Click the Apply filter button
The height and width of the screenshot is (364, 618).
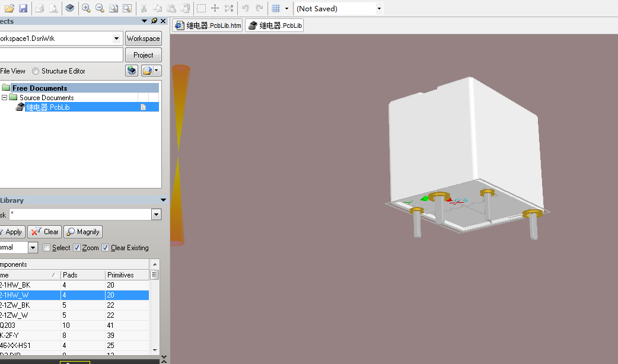coord(12,232)
